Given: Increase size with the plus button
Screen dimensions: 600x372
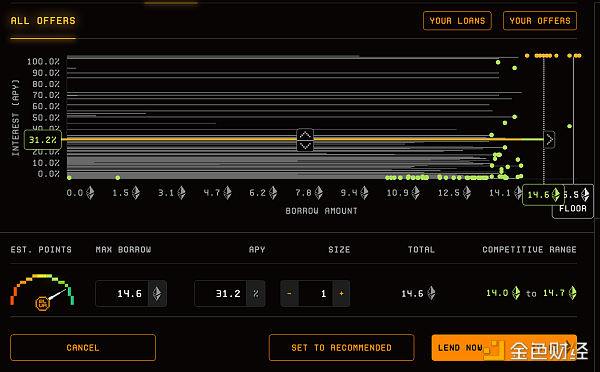Looking at the screenshot, I should (341, 294).
